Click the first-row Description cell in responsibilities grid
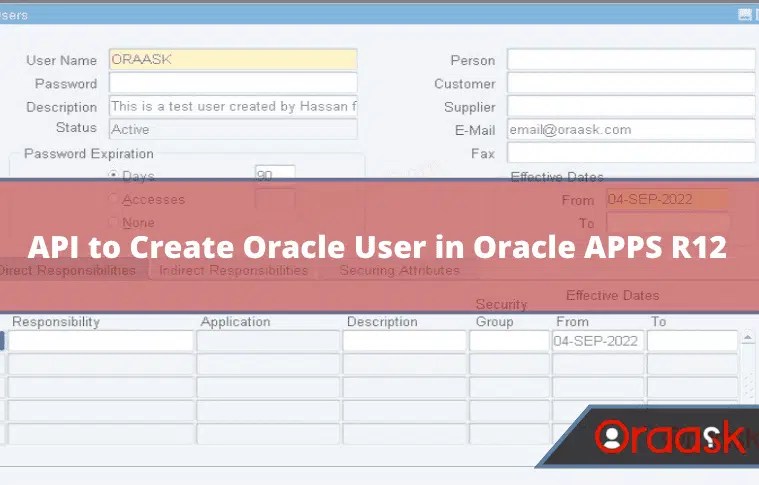Viewport: 759px width, 485px height. (x=405, y=341)
